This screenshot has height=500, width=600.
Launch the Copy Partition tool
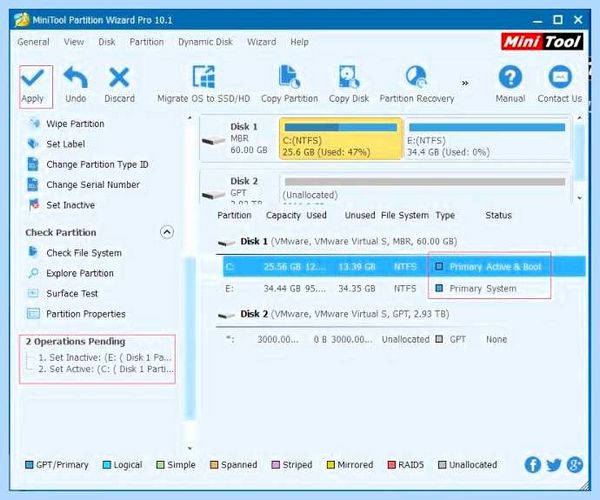(289, 85)
